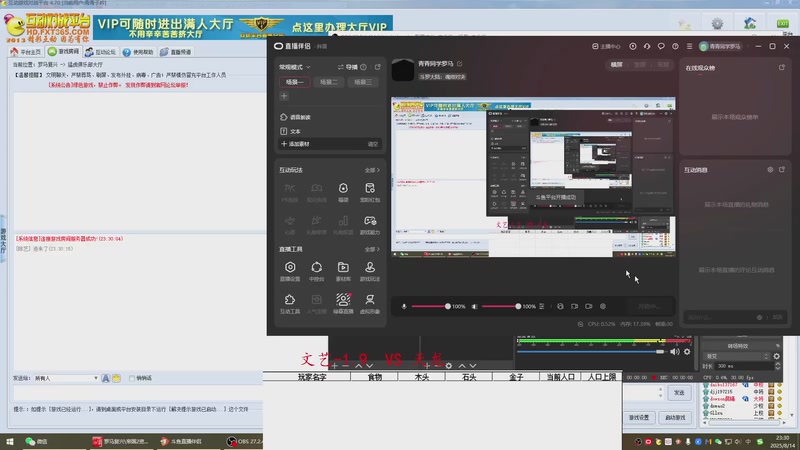Adjust the microphone volume slider

click(431, 306)
